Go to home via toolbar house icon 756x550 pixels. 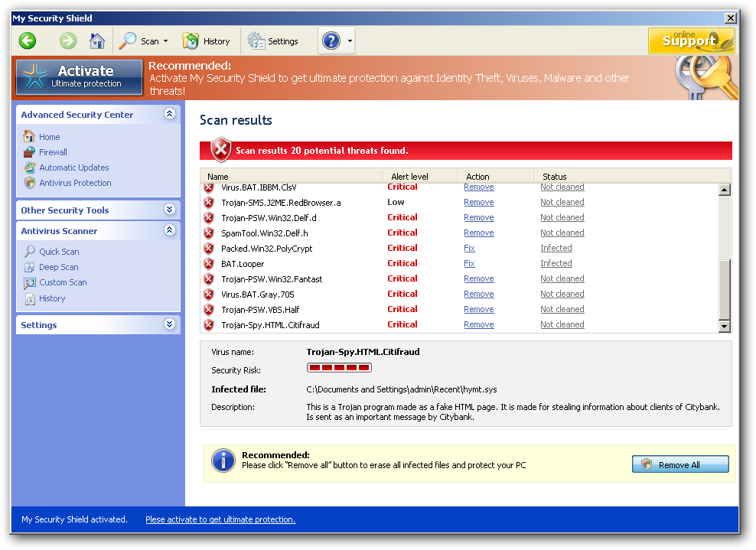pyautogui.click(x=97, y=41)
